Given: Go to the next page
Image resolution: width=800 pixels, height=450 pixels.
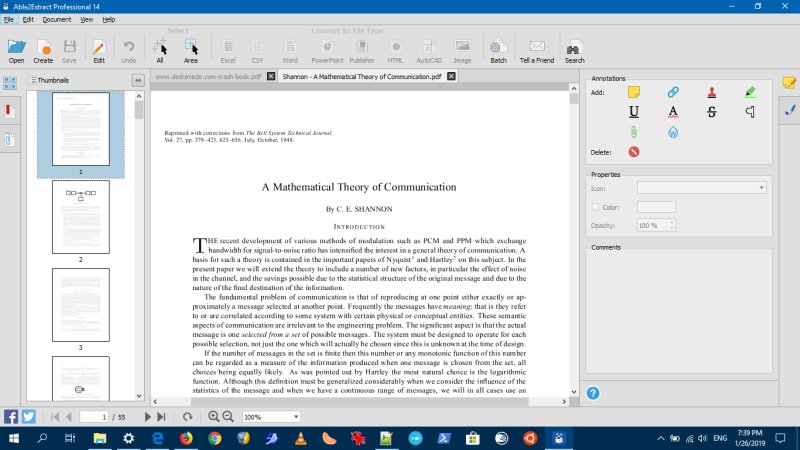Looking at the screenshot, I should 147,417.
